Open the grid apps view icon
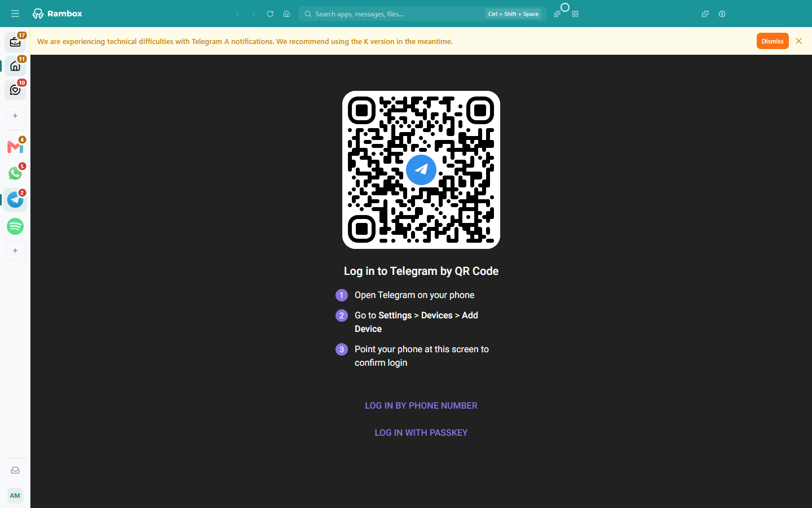The height and width of the screenshot is (508, 812). point(575,14)
